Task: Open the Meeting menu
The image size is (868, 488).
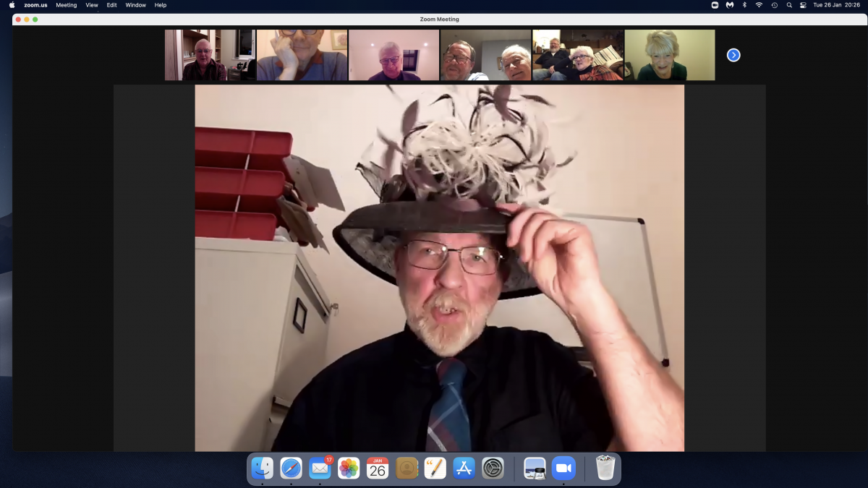Action: point(67,5)
